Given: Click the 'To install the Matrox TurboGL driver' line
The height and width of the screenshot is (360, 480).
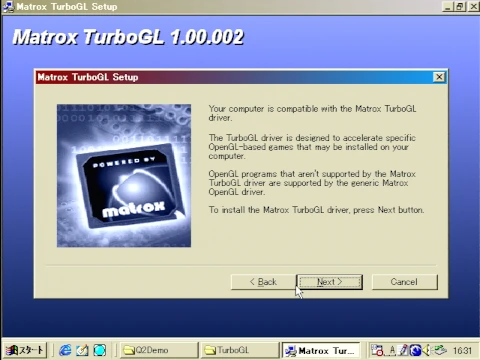Looking at the screenshot, I should click(x=316, y=210).
